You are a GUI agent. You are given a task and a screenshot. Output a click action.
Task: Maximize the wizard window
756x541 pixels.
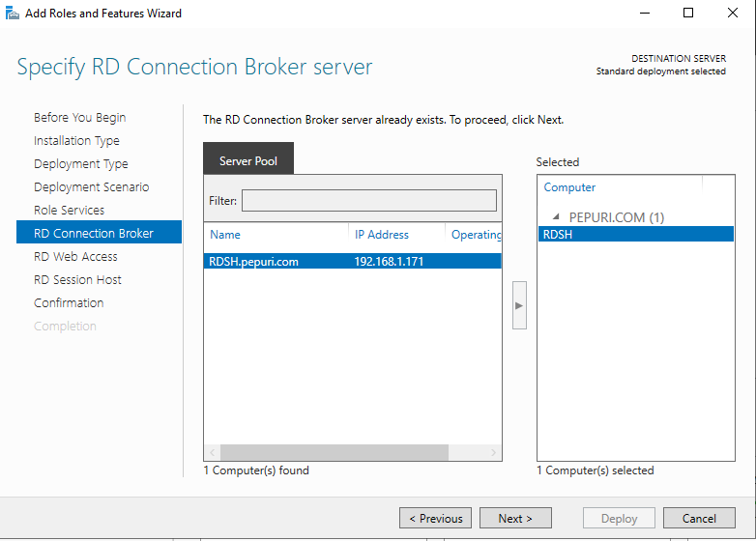(688, 13)
